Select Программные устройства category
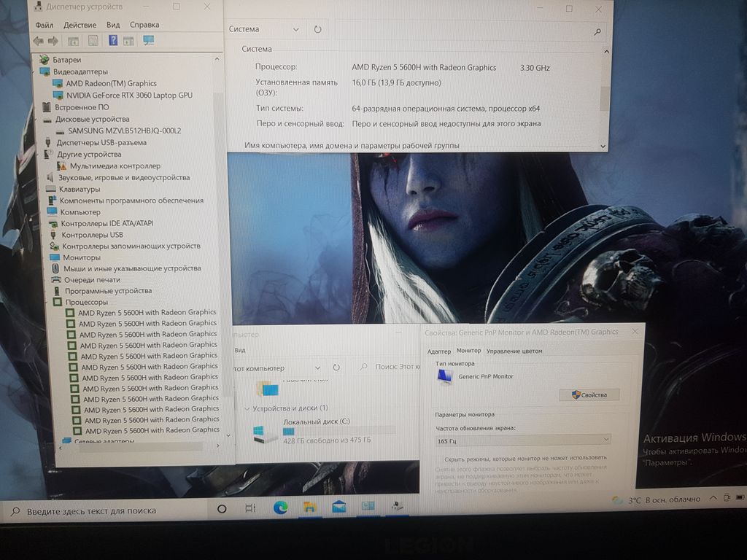 pos(108,291)
